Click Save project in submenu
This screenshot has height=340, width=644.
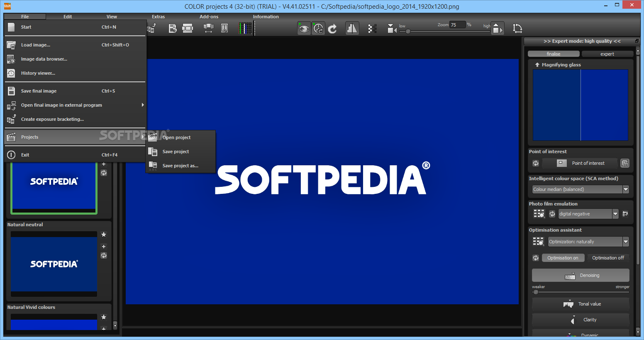pyautogui.click(x=181, y=152)
